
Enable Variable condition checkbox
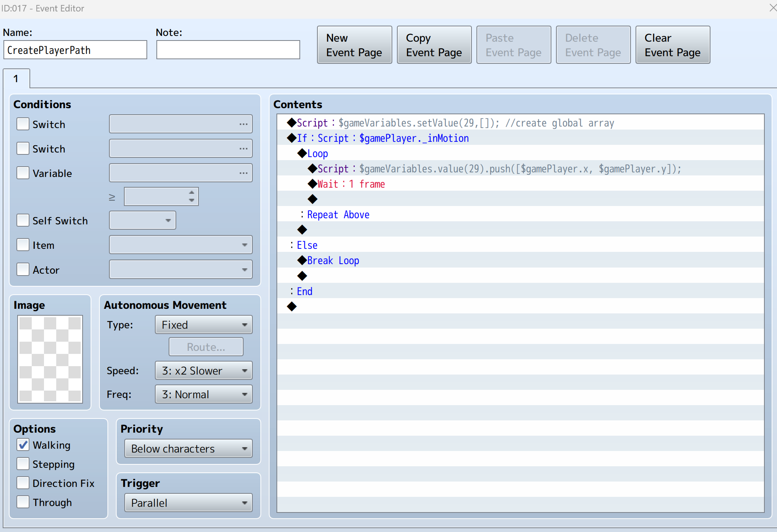click(x=23, y=173)
